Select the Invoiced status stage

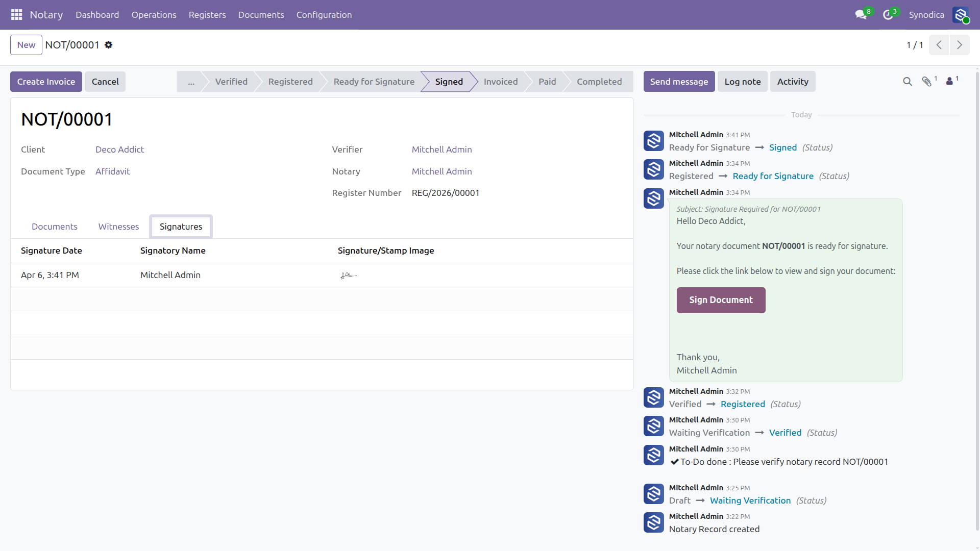501,82
